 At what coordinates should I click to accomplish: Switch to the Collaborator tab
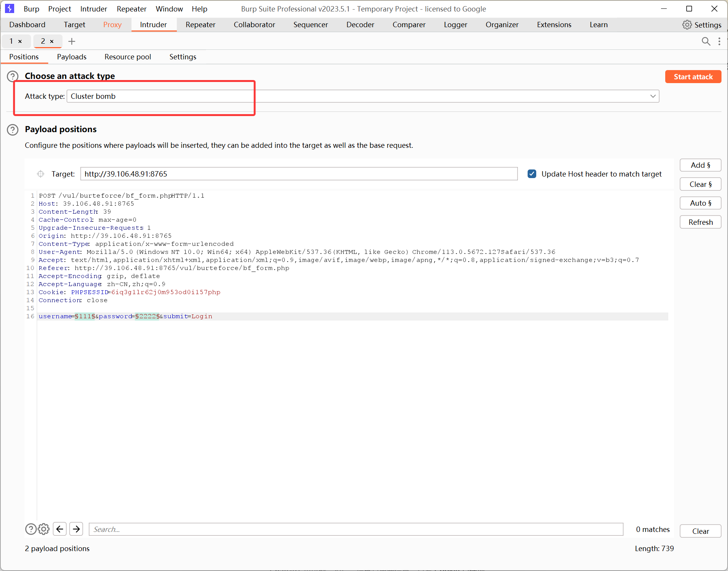pos(255,25)
